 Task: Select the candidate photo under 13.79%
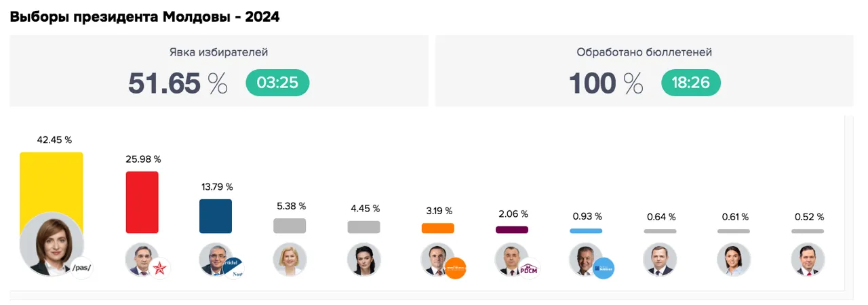(x=216, y=260)
